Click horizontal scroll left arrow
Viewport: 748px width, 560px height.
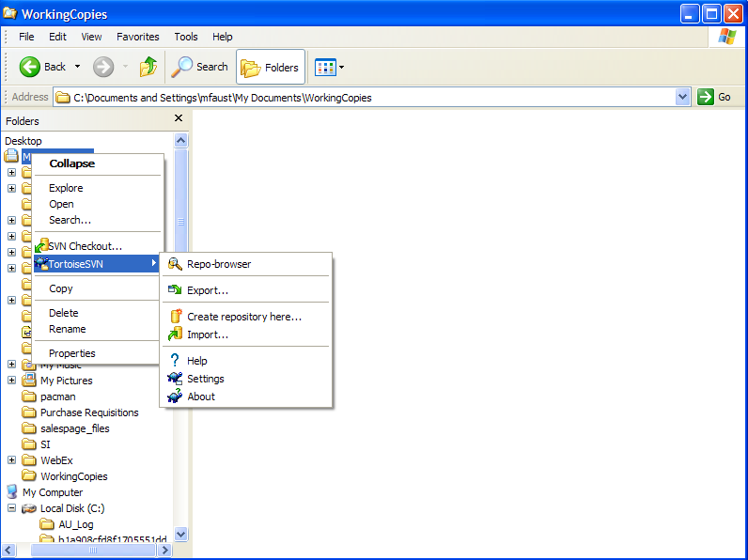pyautogui.click(x=8, y=550)
